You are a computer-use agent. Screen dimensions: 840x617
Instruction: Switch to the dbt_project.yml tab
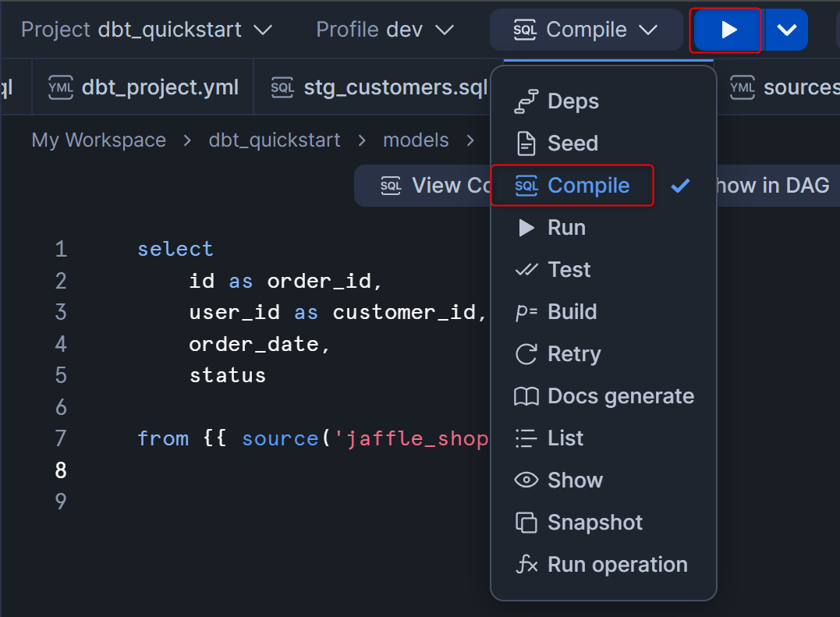[x=144, y=88]
